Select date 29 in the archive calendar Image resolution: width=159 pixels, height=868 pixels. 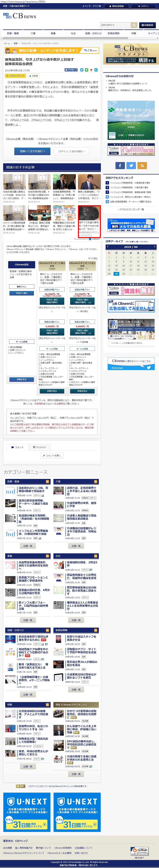(x=116, y=274)
